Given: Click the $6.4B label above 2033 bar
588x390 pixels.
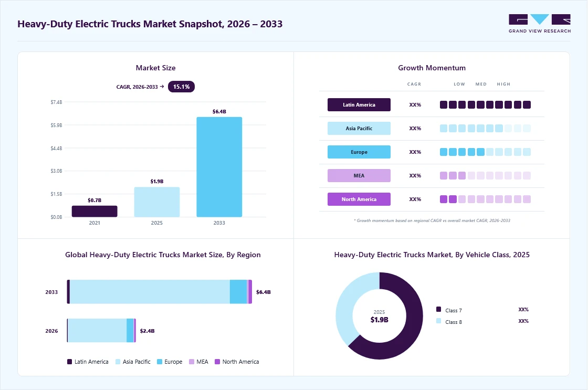Looking at the screenshot, I should [219, 111].
